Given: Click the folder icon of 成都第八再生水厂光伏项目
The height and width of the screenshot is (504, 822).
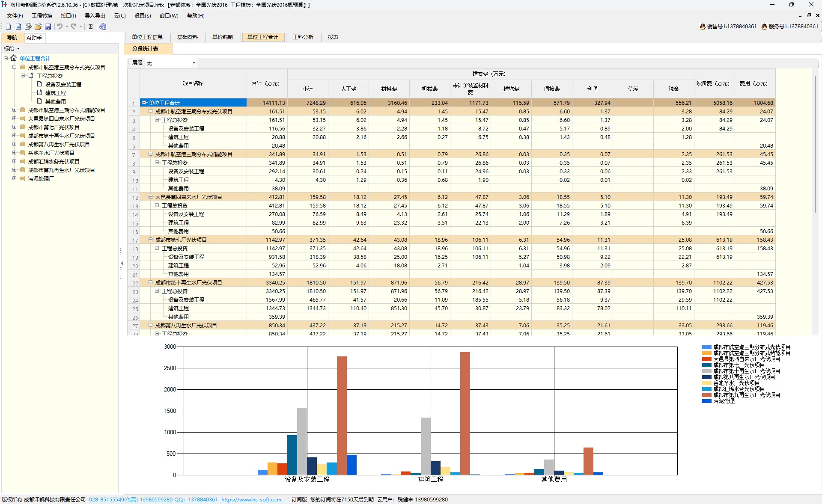Looking at the screenshot, I should coord(22,144).
